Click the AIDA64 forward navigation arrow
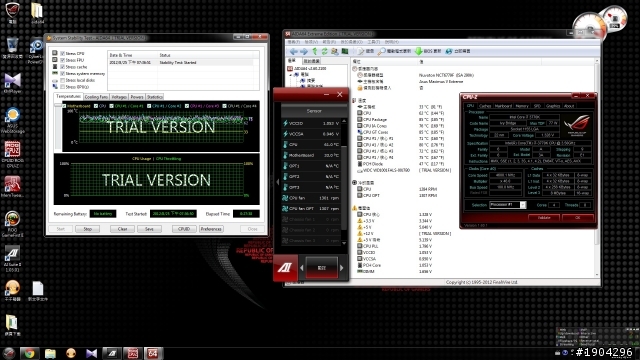Screen dimensions: 640x360 (304, 51)
